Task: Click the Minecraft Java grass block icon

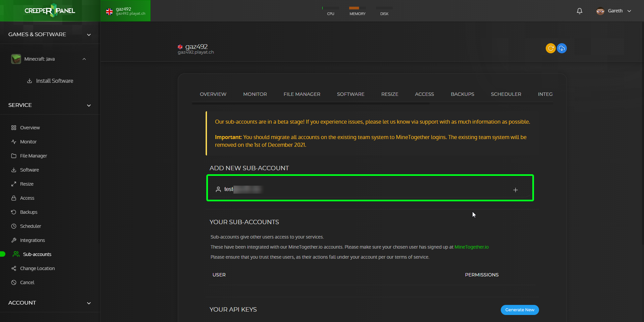Action: pyautogui.click(x=16, y=59)
